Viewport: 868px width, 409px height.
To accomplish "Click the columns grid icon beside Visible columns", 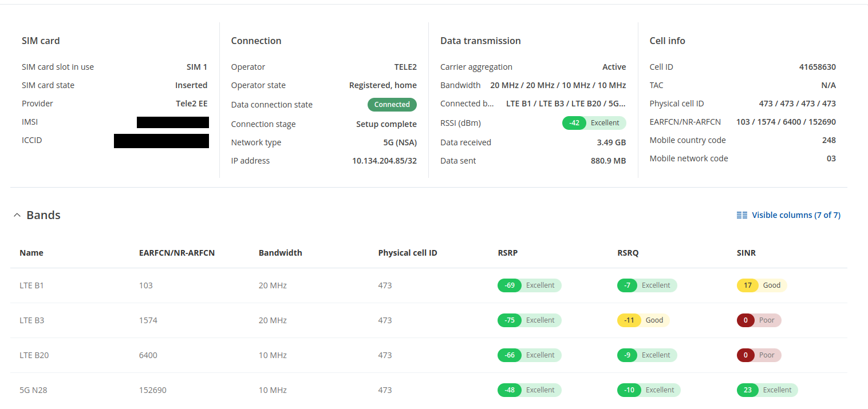I will point(741,215).
